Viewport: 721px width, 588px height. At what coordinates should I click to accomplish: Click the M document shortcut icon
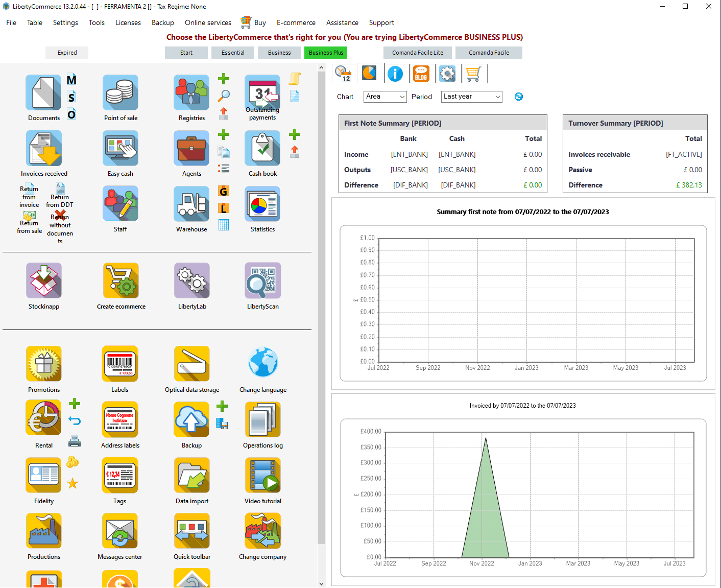[x=71, y=80]
